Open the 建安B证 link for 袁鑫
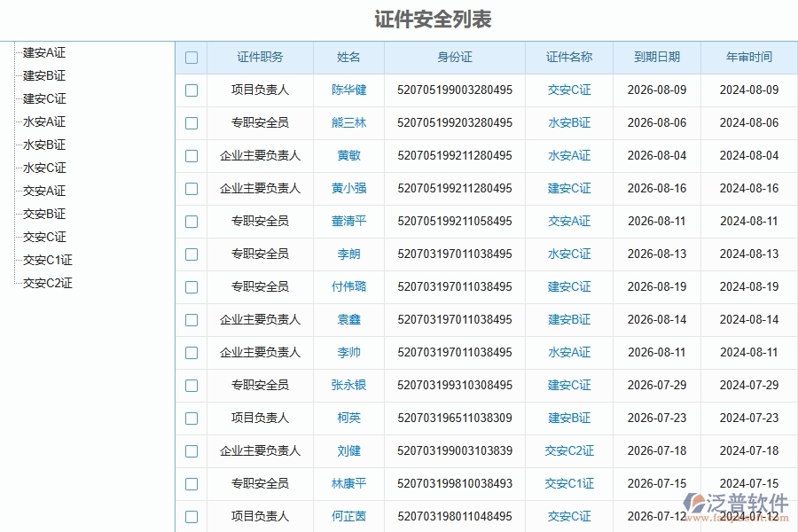798x532 pixels. pos(568,320)
